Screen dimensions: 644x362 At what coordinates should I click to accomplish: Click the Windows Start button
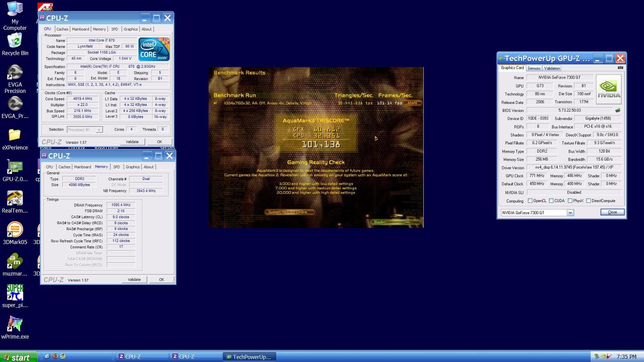tap(19, 357)
